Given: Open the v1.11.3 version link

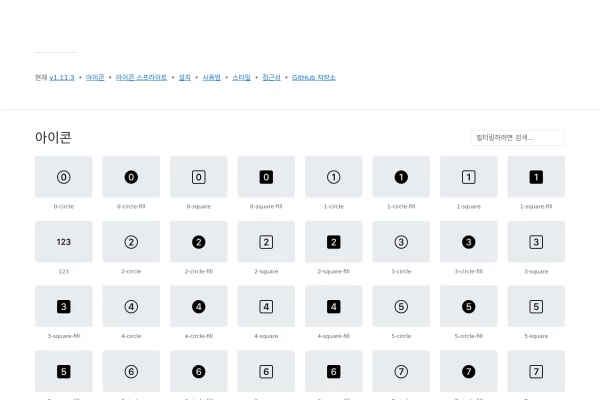Looking at the screenshot, I should point(62,77).
